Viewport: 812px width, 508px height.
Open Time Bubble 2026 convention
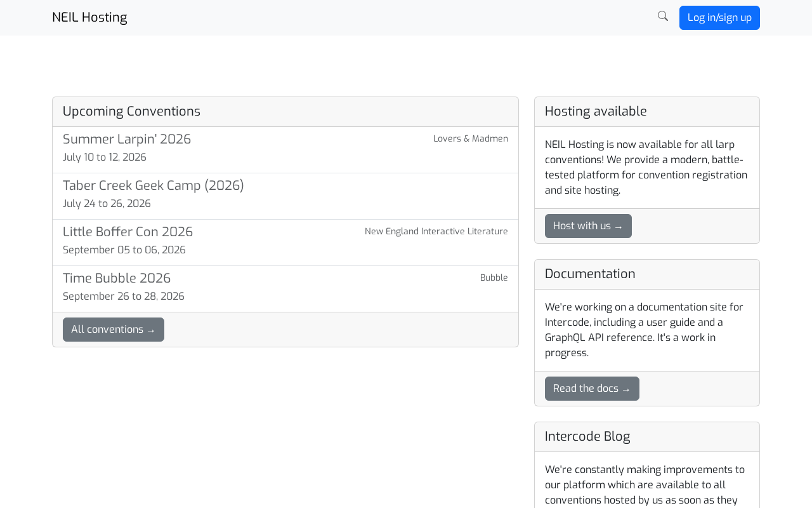tap(117, 278)
